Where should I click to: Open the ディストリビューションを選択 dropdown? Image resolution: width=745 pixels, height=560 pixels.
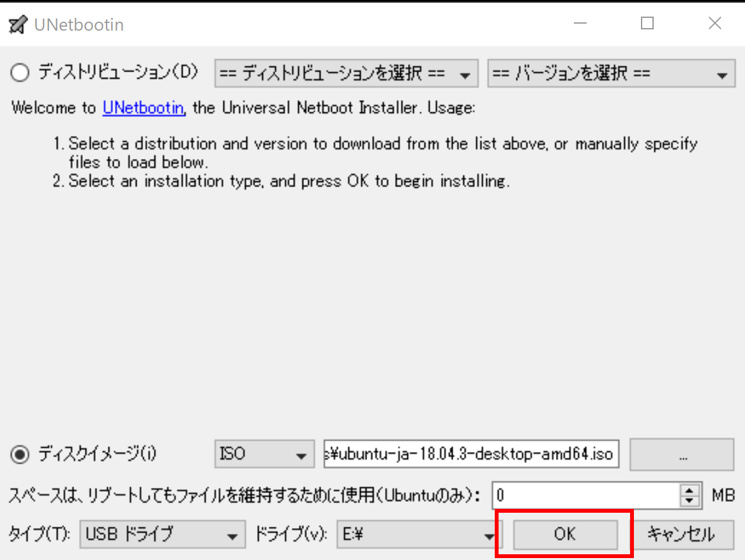coord(347,73)
